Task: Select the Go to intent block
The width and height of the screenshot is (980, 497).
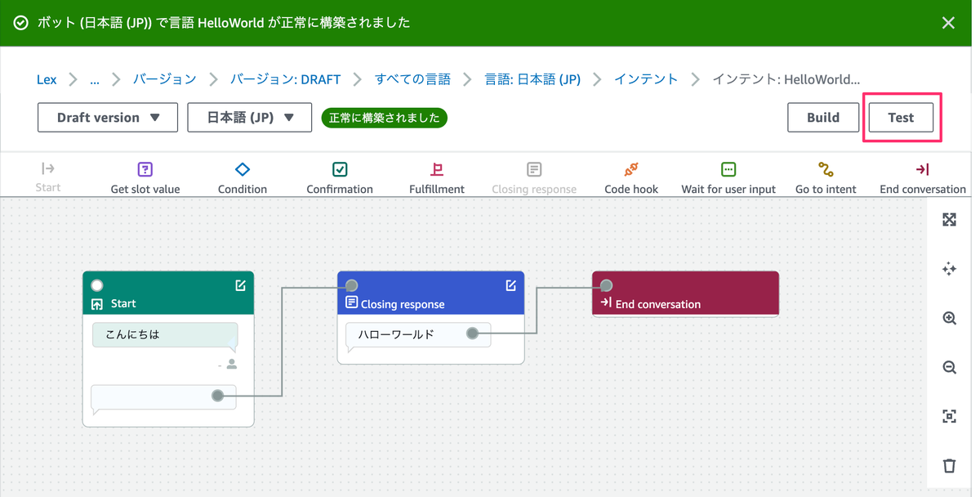Action: [825, 175]
